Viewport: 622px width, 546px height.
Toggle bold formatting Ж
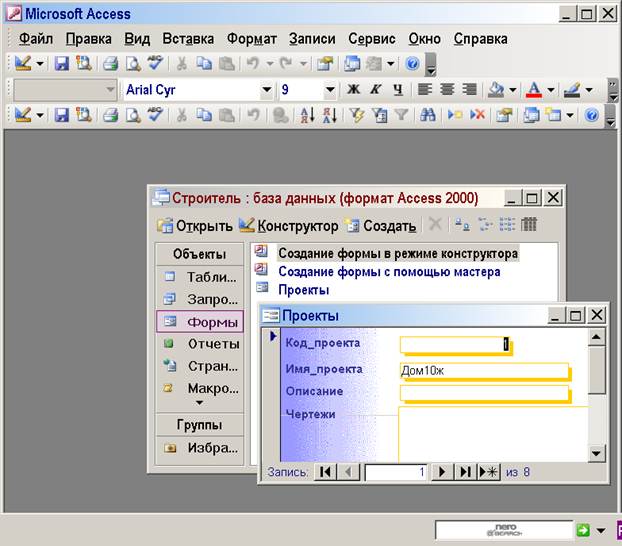pyautogui.click(x=353, y=90)
